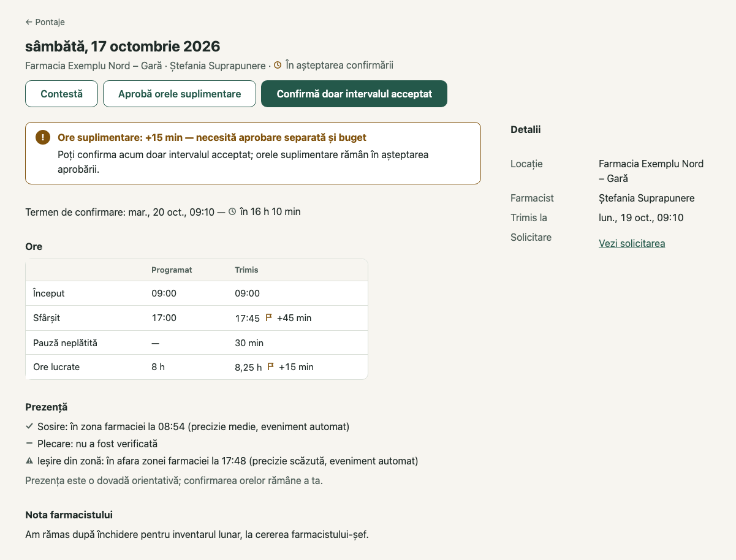Click the orange warning exclamation icon
This screenshot has width=736, height=560.
pos(42,138)
